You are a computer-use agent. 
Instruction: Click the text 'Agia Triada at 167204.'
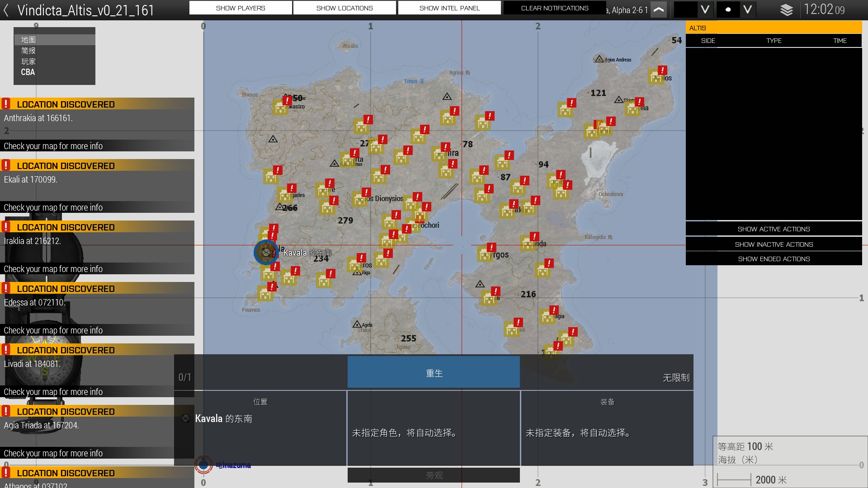pos(41,425)
